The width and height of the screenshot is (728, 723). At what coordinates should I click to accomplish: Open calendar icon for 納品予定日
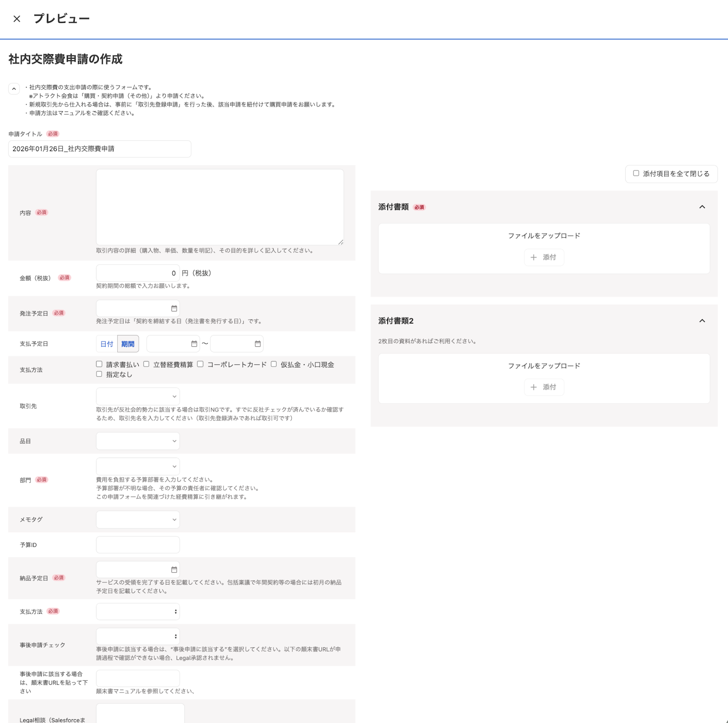click(174, 570)
